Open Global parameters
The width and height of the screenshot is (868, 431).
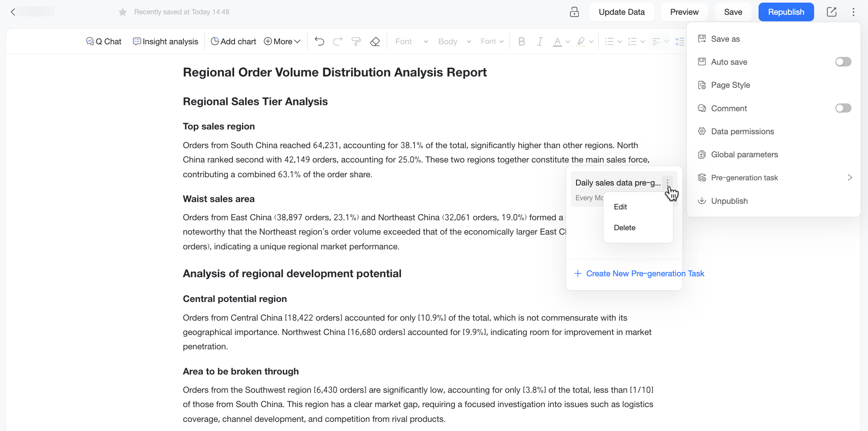[774, 155]
